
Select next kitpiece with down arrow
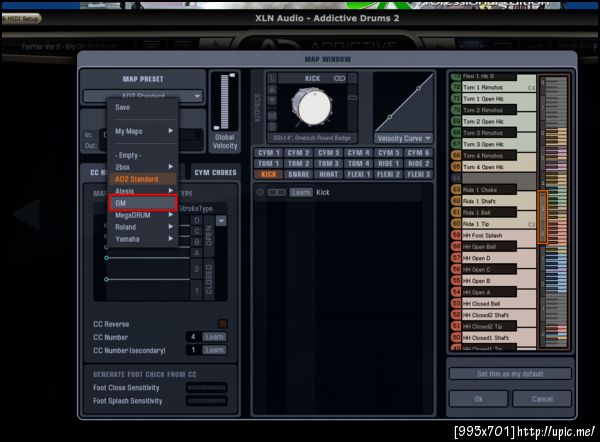272,101
